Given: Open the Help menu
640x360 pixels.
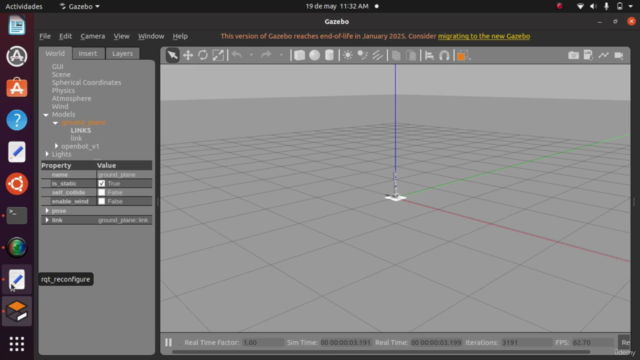Looking at the screenshot, I should [180, 36].
